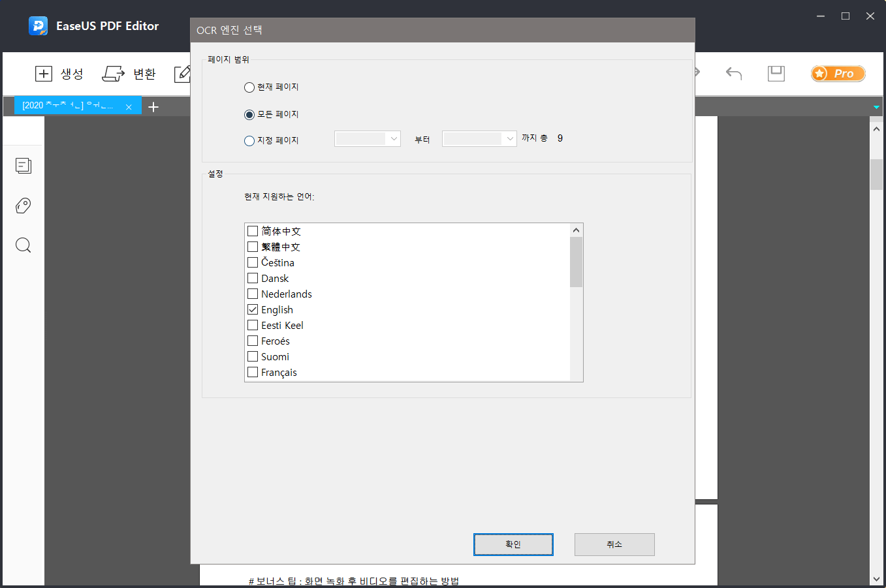Click the 확인 confirm button

(513, 544)
